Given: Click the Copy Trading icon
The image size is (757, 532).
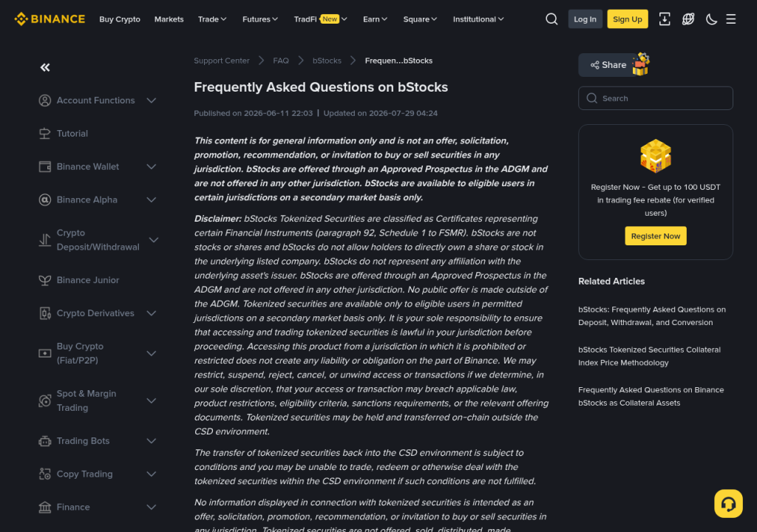Looking at the screenshot, I should coord(45,474).
